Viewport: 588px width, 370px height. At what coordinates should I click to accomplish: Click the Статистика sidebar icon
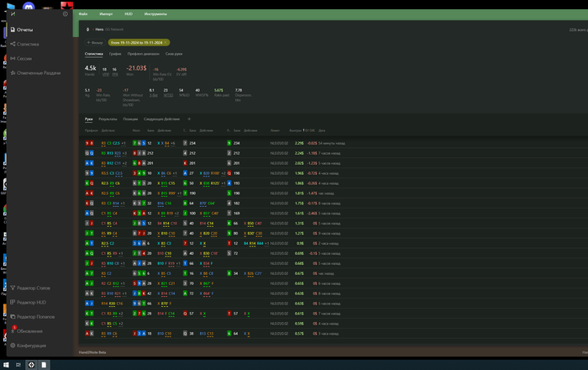click(12, 44)
